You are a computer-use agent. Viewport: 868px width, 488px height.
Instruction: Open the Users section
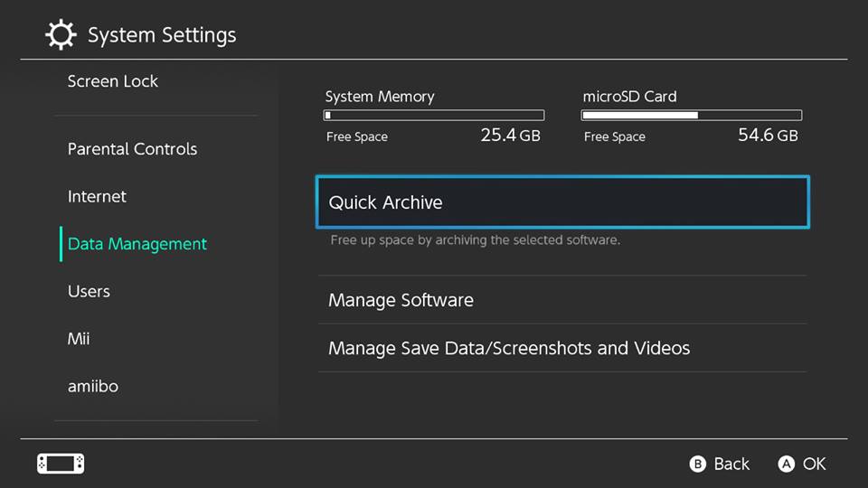(x=89, y=291)
